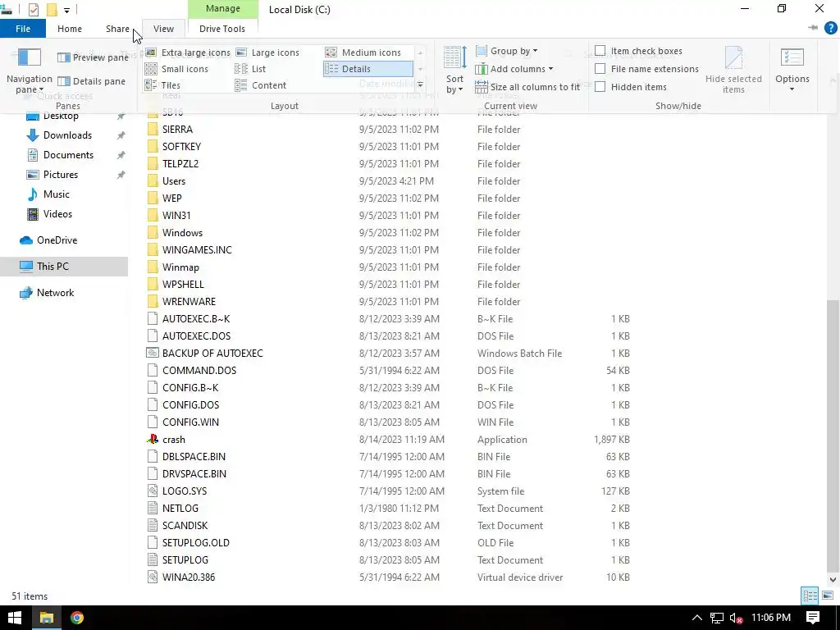Click the pin ribbon icon
Image resolution: width=840 pixels, height=630 pixels.
(813, 28)
